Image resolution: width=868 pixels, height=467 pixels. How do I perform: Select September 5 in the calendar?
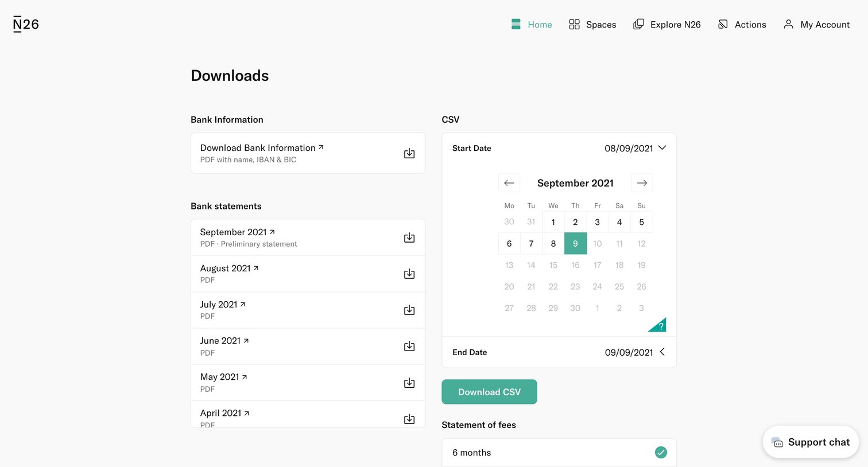click(x=642, y=222)
